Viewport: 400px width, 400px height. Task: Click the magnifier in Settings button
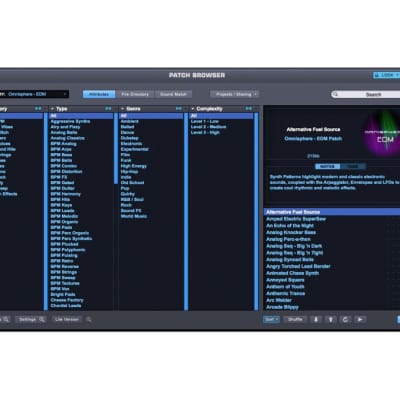[42, 319]
